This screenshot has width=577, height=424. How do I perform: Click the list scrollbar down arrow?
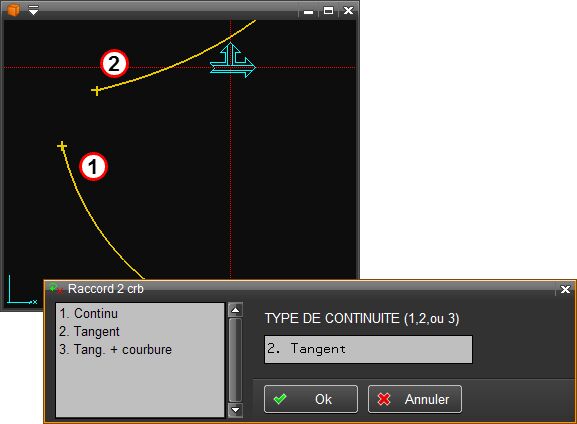coord(236,410)
